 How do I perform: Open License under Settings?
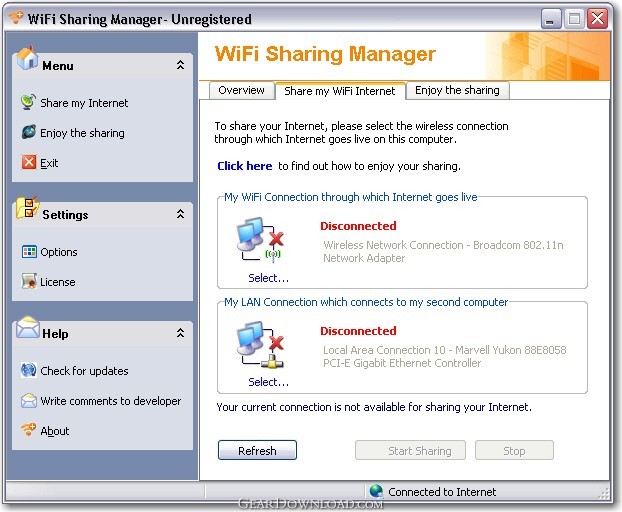point(58,282)
